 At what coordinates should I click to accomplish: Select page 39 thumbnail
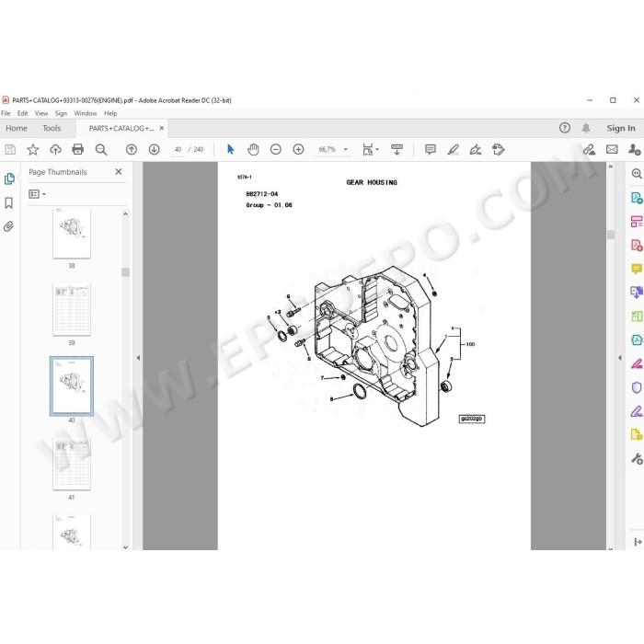point(72,309)
